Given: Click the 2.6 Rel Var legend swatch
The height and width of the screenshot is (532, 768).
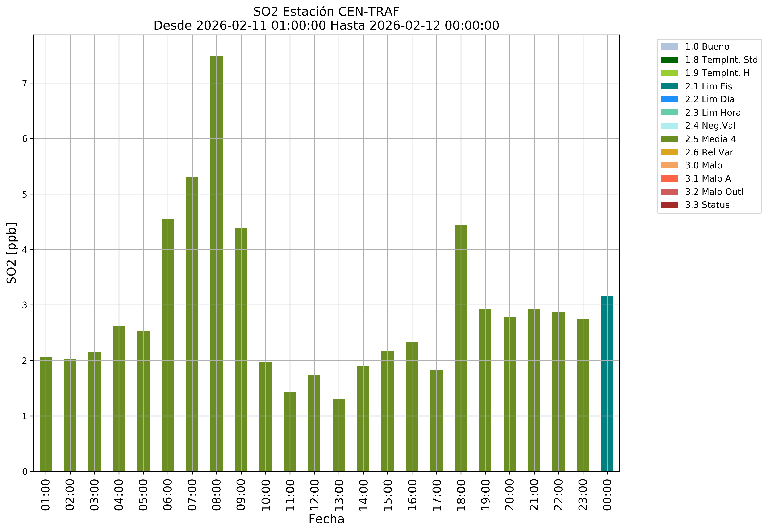Looking at the screenshot, I should tap(669, 152).
